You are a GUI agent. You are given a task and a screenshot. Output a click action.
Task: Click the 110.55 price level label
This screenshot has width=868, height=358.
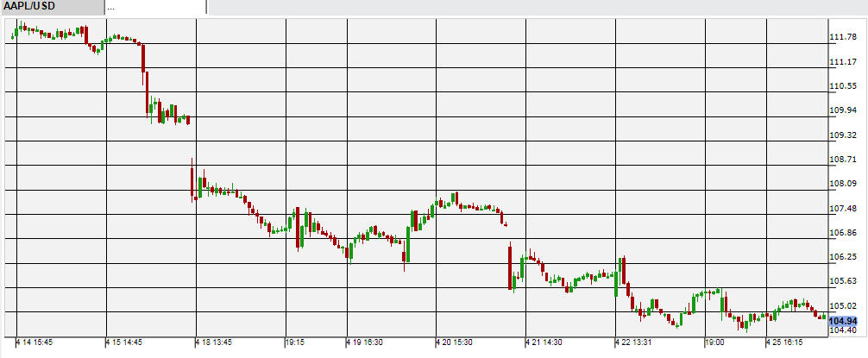(x=842, y=86)
